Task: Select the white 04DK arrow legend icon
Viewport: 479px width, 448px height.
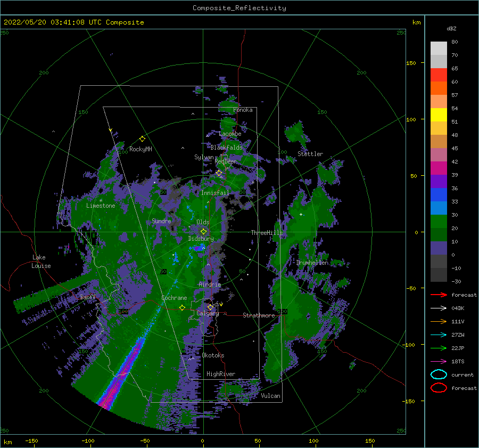Action: 439,308
